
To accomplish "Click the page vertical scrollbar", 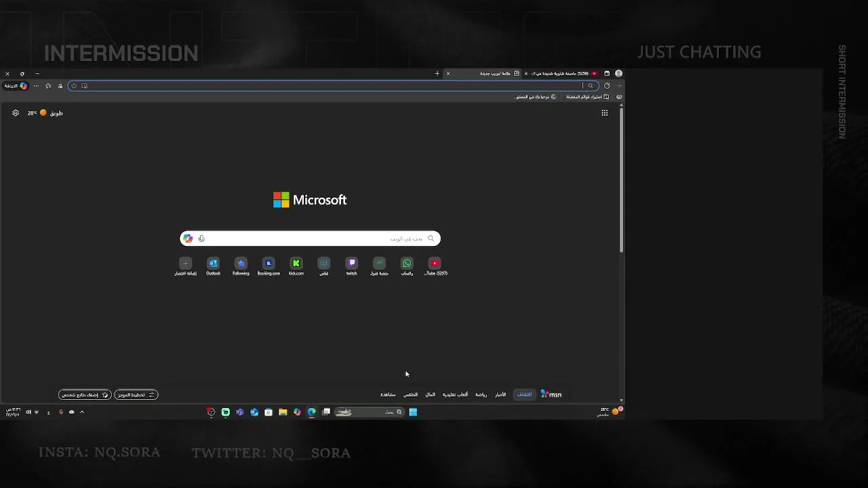I will 621,179.
